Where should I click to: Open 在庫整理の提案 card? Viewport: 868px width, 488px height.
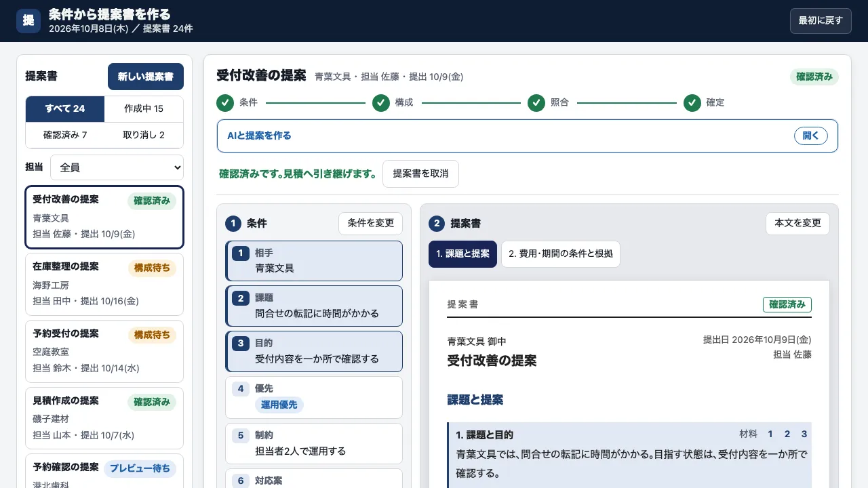point(104,285)
